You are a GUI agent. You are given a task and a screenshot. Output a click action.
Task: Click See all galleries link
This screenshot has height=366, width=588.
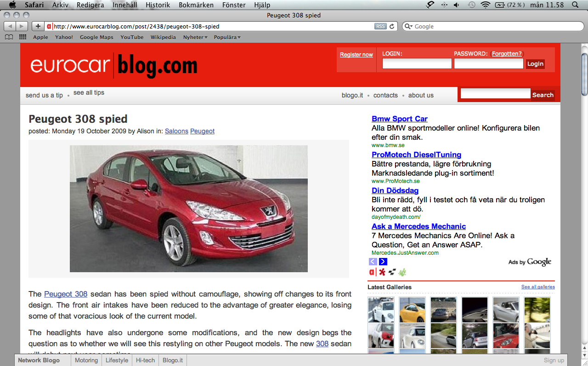pos(538,287)
